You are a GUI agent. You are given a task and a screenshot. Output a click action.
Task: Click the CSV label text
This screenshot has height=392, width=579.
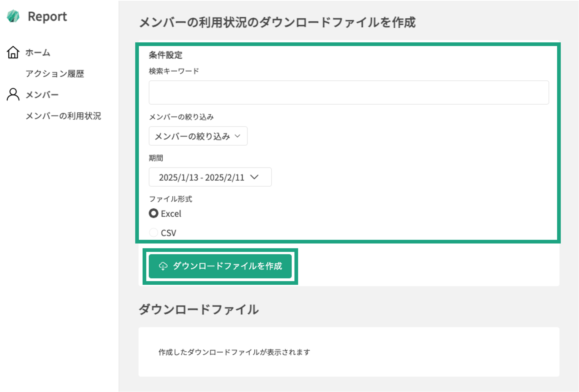(168, 233)
